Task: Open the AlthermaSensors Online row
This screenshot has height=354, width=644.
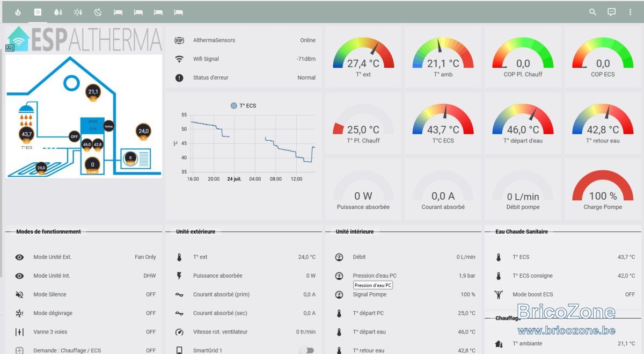Action: coord(245,40)
